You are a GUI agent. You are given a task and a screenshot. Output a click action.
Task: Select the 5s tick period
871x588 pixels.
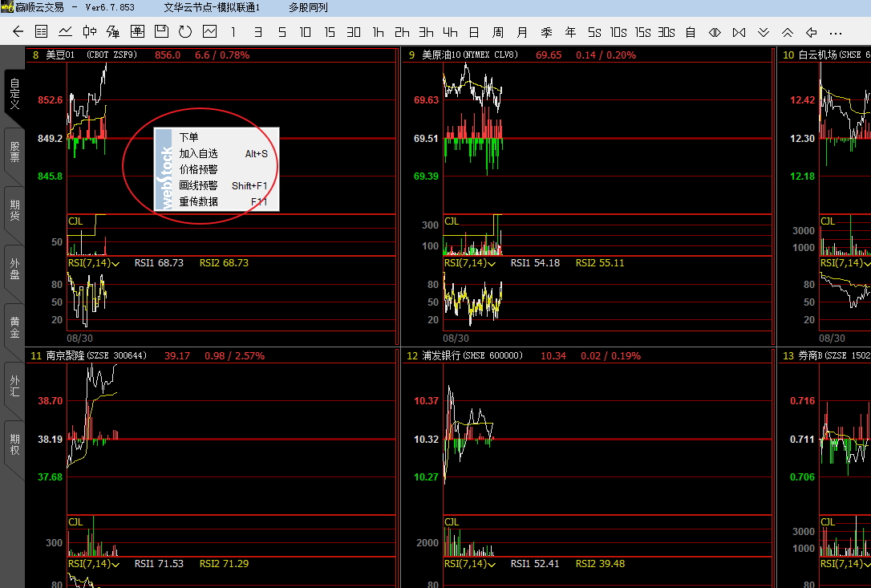(x=594, y=32)
